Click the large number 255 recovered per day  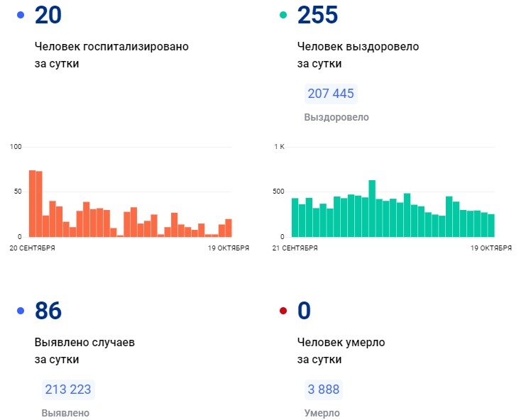(x=317, y=14)
